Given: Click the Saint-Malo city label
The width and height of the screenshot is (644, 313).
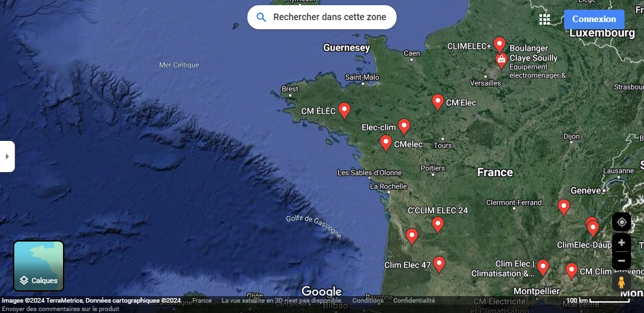Looking at the screenshot, I should 362,77.
